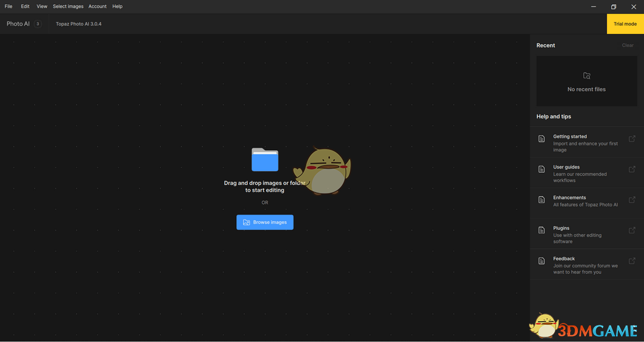Click the image icon inside Browse images button

tap(246, 222)
